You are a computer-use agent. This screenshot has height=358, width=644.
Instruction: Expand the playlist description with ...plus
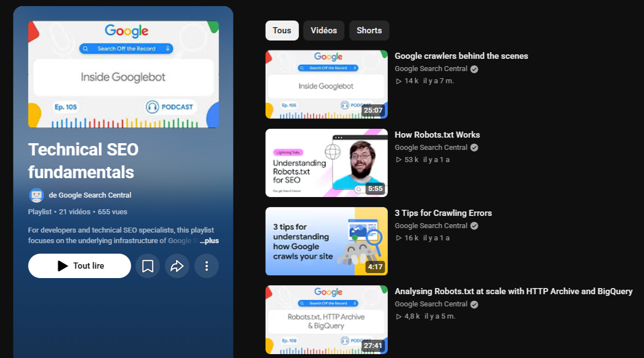pos(209,241)
